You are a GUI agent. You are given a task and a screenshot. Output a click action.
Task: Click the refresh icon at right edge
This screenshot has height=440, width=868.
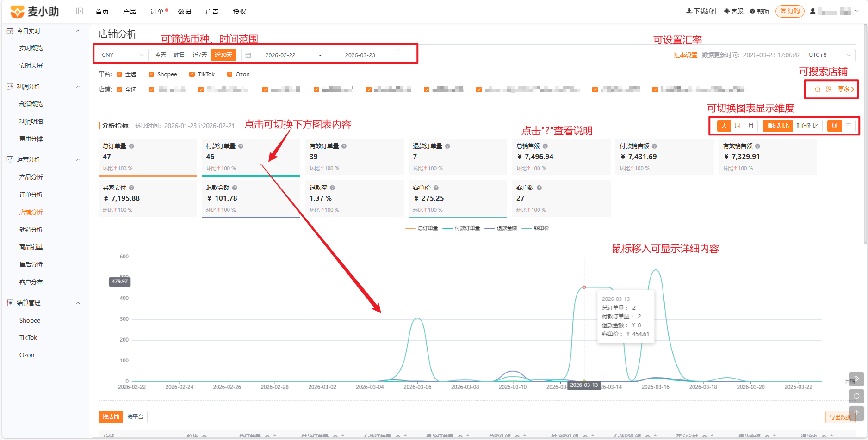pos(856,396)
